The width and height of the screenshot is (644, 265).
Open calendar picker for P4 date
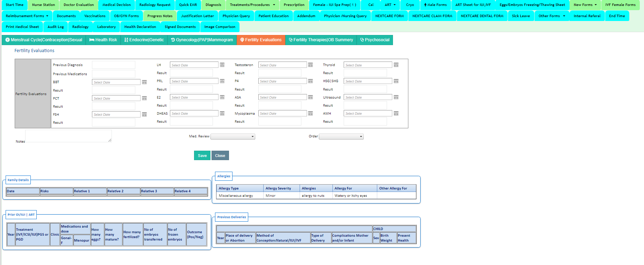click(310, 81)
